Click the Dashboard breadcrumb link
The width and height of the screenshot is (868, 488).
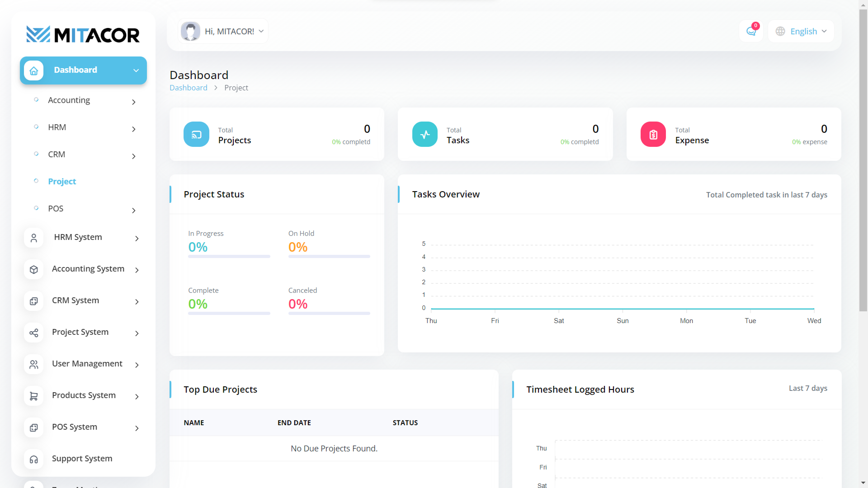point(188,88)
